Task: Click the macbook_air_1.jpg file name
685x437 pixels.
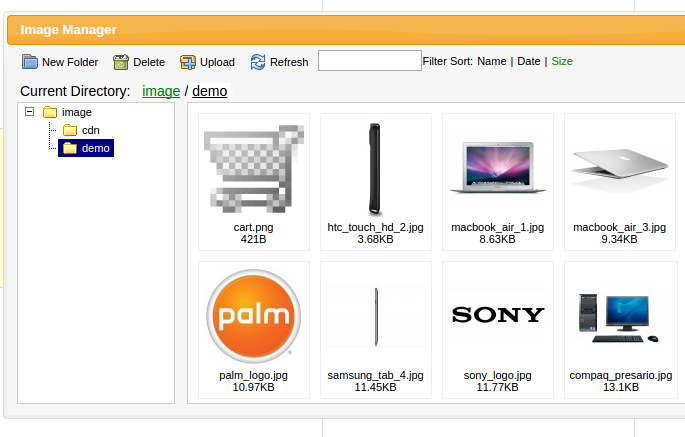Action: (498, 227)
